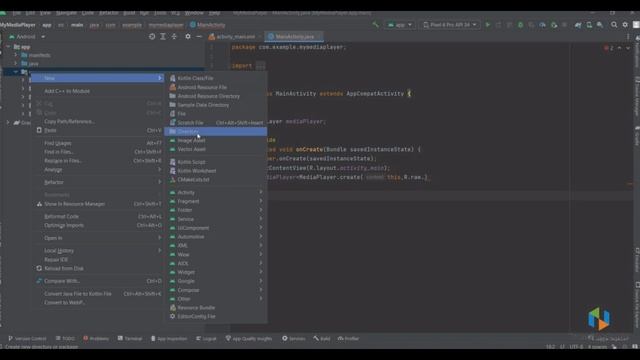The width and height of the screenshot is (640, 360).
Task: Click Reload from Disk
Action: 98,269
